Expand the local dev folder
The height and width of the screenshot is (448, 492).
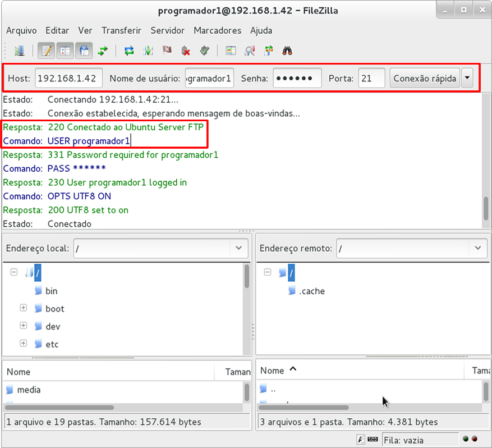coord(23,326)
